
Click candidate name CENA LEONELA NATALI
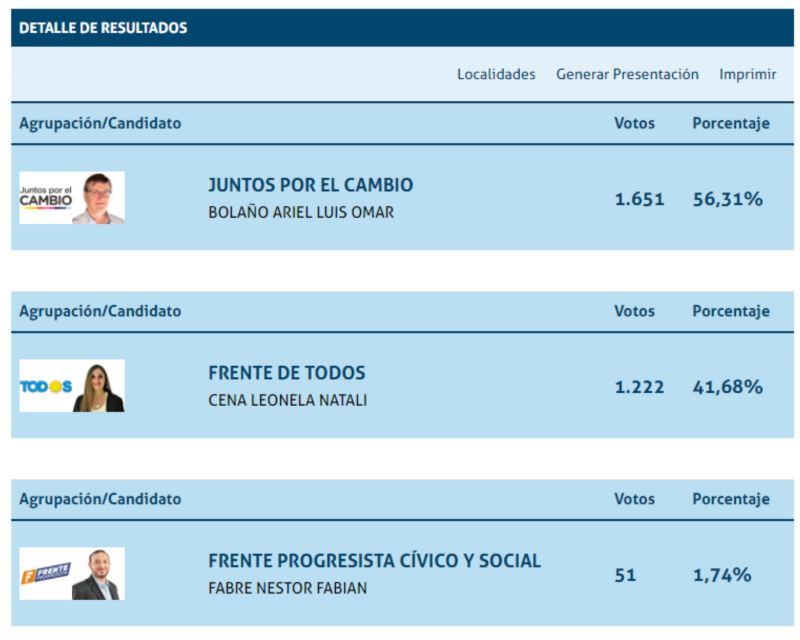pyautogui.click(x=287, y=400)
